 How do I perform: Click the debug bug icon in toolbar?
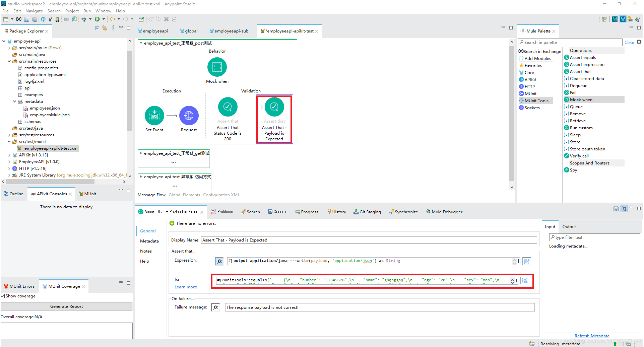coord(84,19)
